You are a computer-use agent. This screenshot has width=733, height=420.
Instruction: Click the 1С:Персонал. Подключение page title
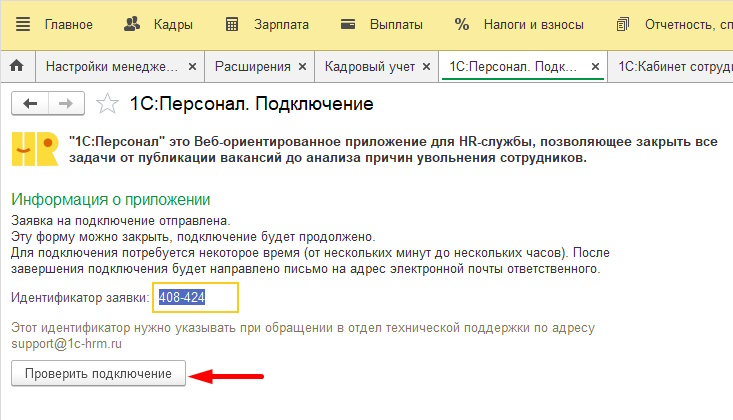tap(252, 103)
